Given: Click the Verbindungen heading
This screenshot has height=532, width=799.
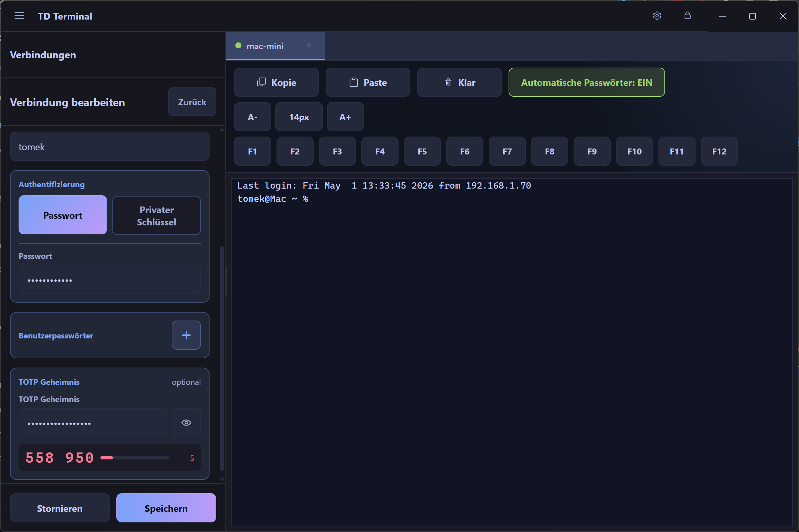Looking at the screenshot, I should [x=43, y=55].
